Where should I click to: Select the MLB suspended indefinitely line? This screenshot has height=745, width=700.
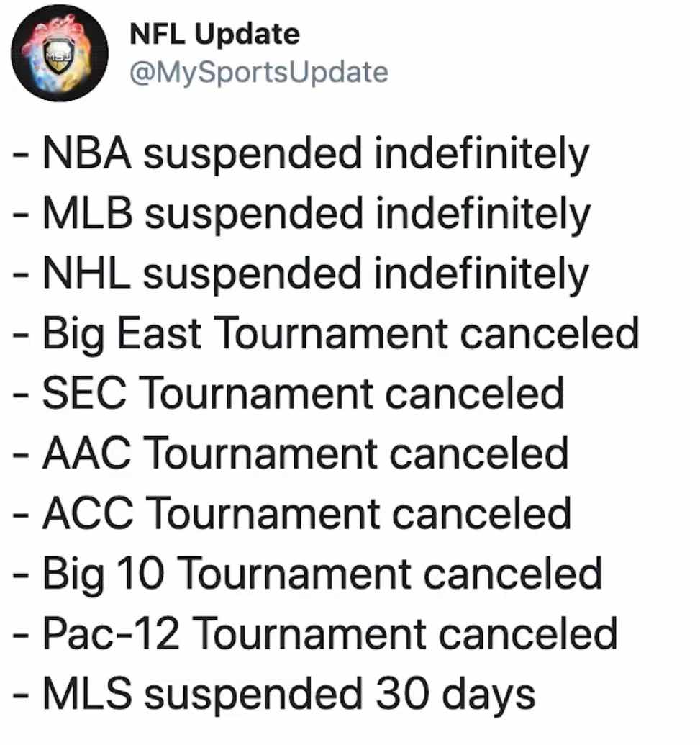pyautogui.click(x=301, y=215)
